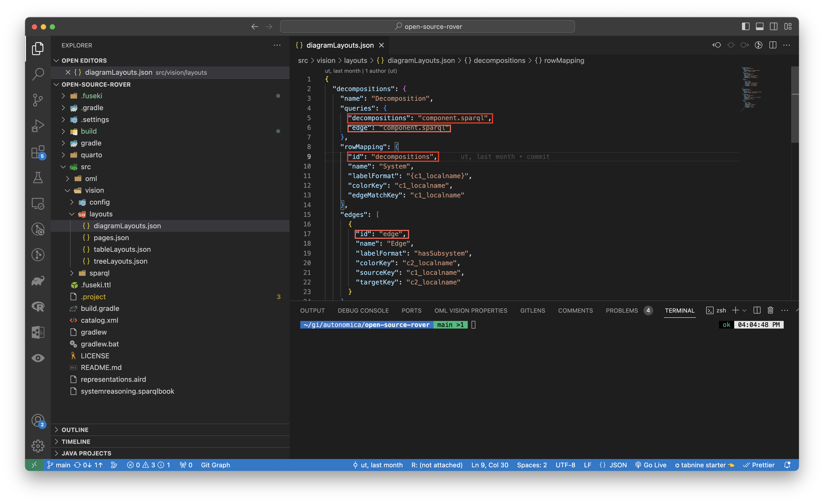
Task: Open Source Control view icon
Action: [x=38, y=100]
